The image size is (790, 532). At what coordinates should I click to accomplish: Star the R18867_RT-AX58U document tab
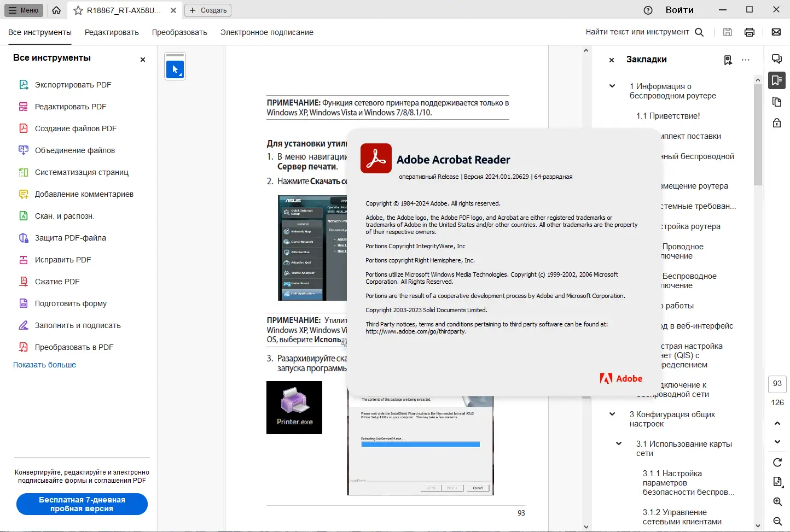pos(78,10)
